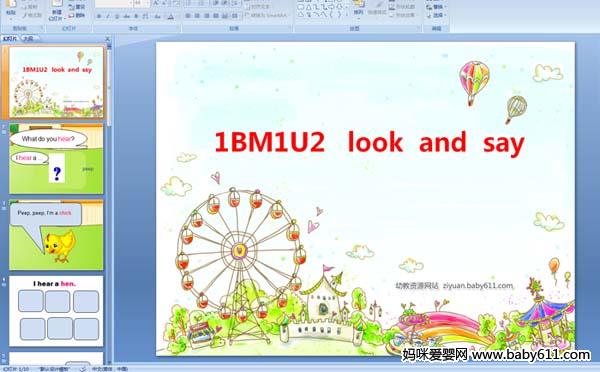This screenshot has height=372, width=600.
Task: Click the Justify text icon
Action: pyautogui.click(x=216, y=16)
